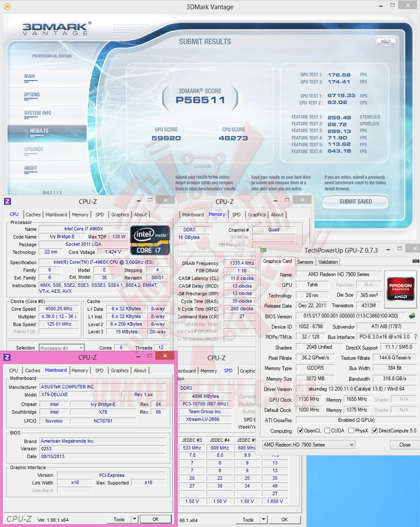This screenshot has height=527, width=420.
Task: Click the Radeon Graphics AMD logo
Action: [x=400, y=288]
